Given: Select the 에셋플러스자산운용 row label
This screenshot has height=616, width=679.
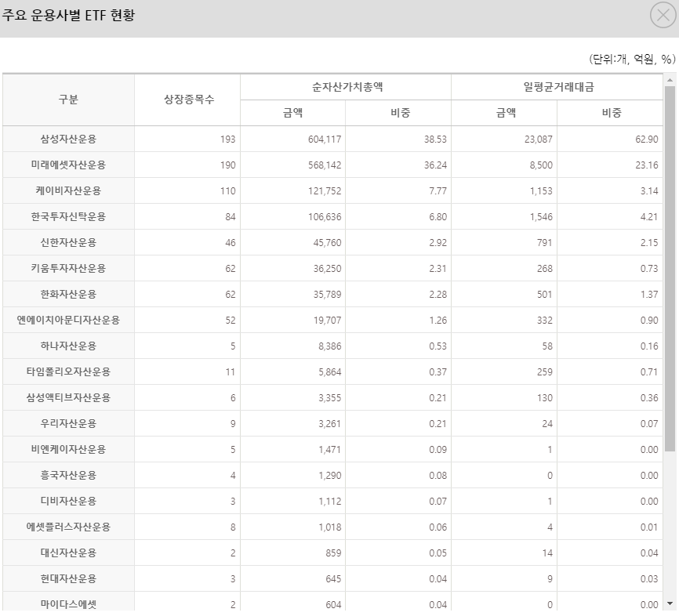Looking at the screenshot, I should (68, 527).
